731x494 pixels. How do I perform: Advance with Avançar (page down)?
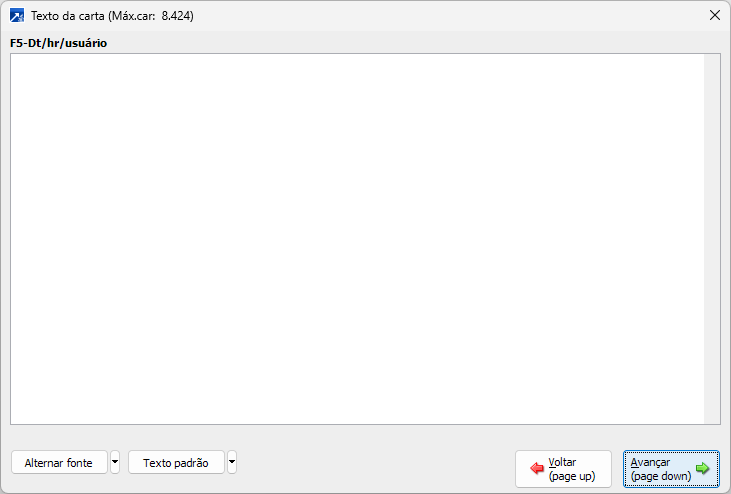pyautogui.click(x=671, y=469)
